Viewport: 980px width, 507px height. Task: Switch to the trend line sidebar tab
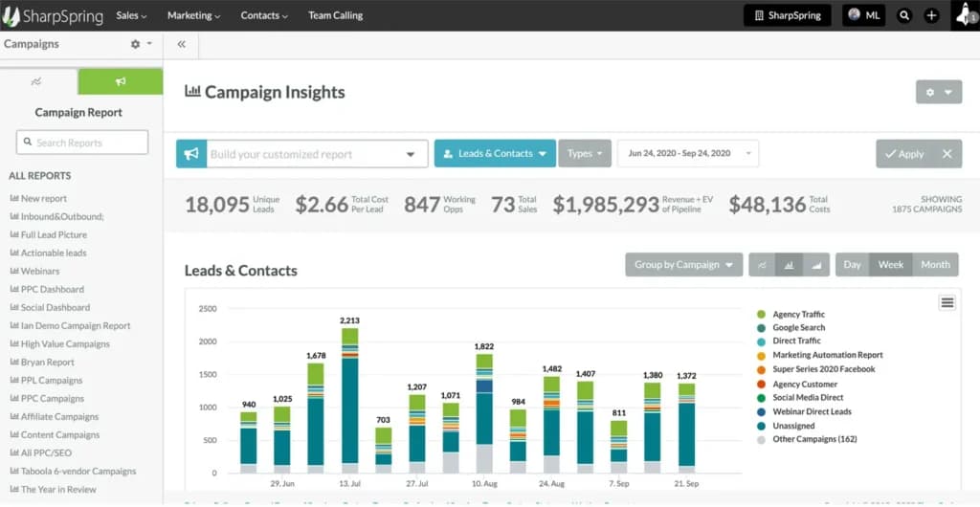pos(37,81)
